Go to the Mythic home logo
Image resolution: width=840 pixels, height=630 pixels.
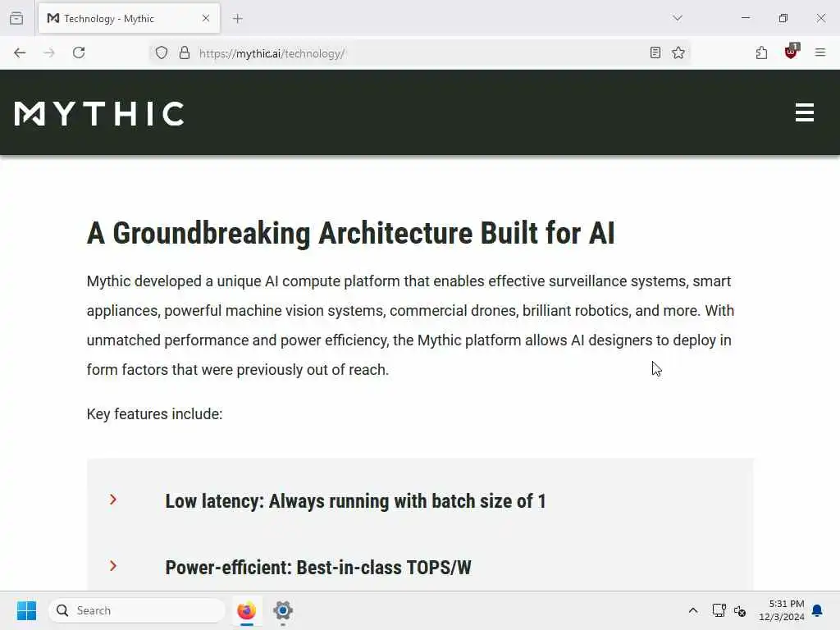99,113
